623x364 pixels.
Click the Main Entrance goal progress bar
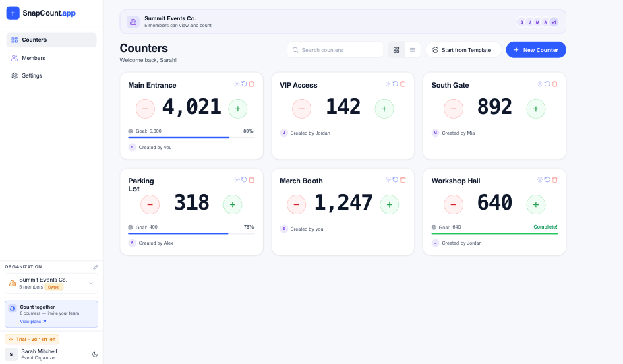(x=191, y=138)
